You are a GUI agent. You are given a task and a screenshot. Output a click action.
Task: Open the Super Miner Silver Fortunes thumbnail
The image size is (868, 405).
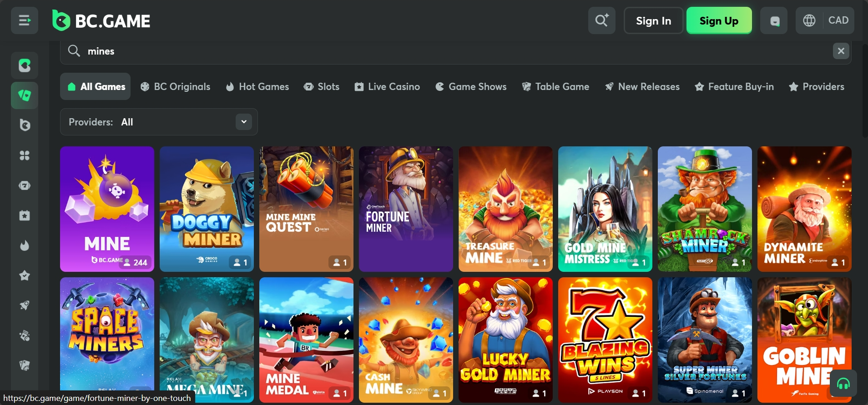click(705, 340)
